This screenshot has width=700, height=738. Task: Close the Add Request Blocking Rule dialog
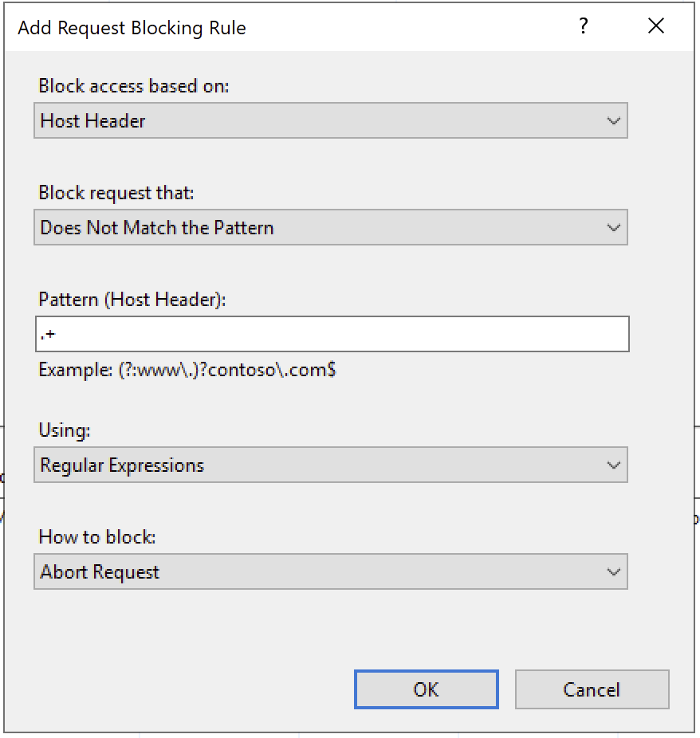tap(655, 27)
